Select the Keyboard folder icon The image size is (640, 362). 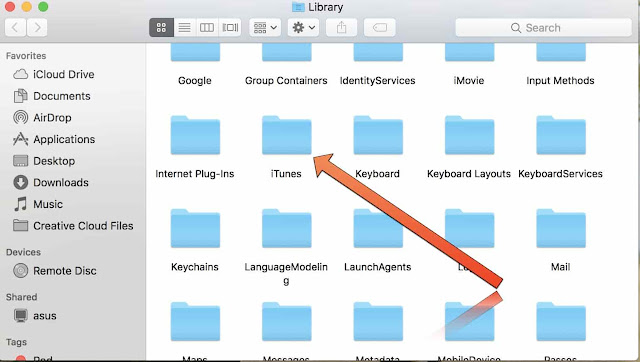(x=378, y=136)
